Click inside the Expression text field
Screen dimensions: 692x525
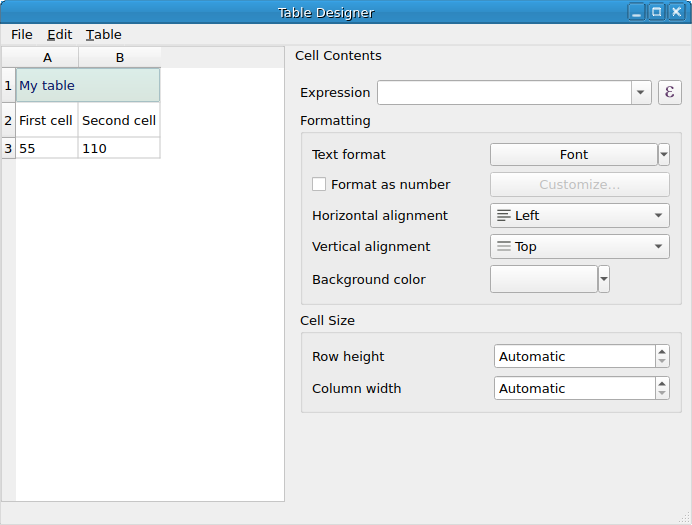(504, 93)
